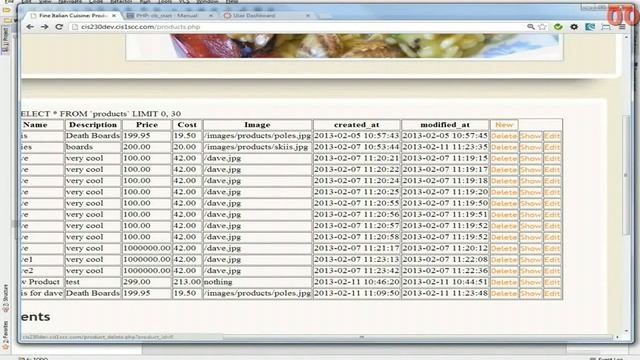Click the created_at column header
640x360 pixels.
point(357,125)
